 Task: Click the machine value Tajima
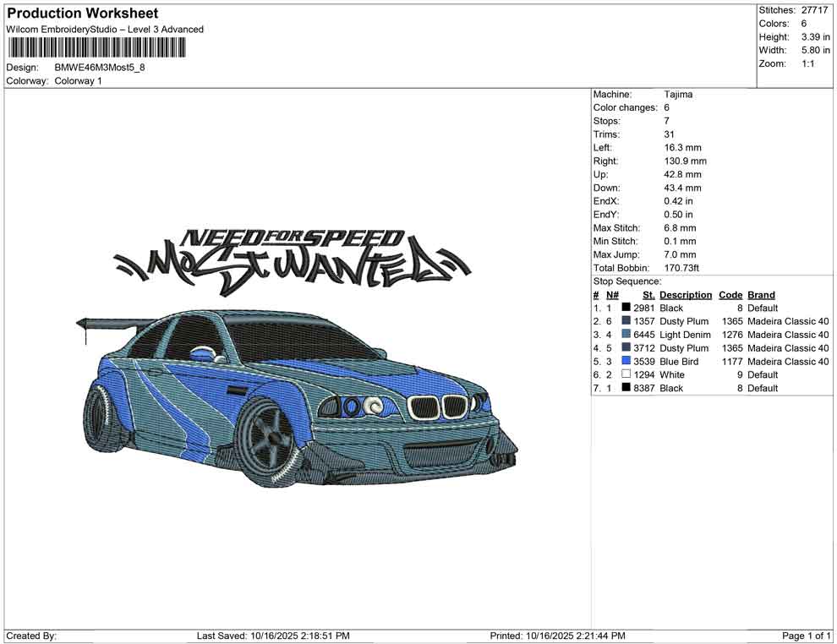click(678, 95)
